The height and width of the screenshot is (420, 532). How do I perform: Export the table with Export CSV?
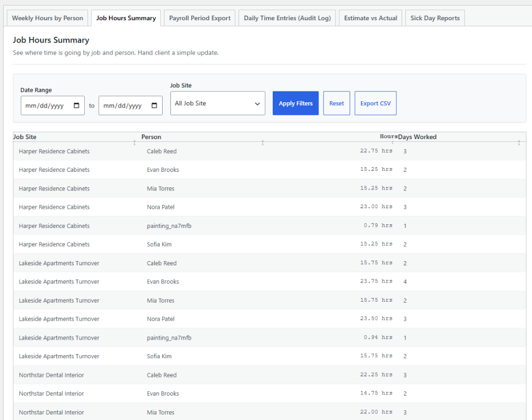[x=376, y=103]
